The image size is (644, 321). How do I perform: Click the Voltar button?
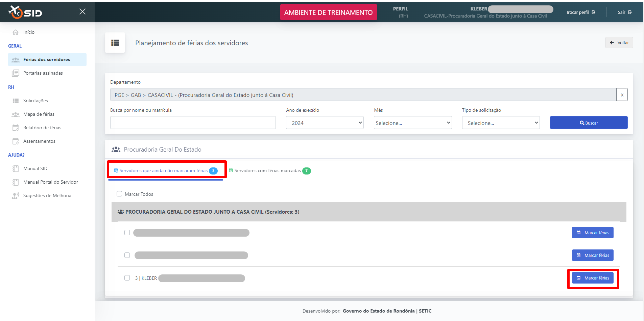[619, 43]
